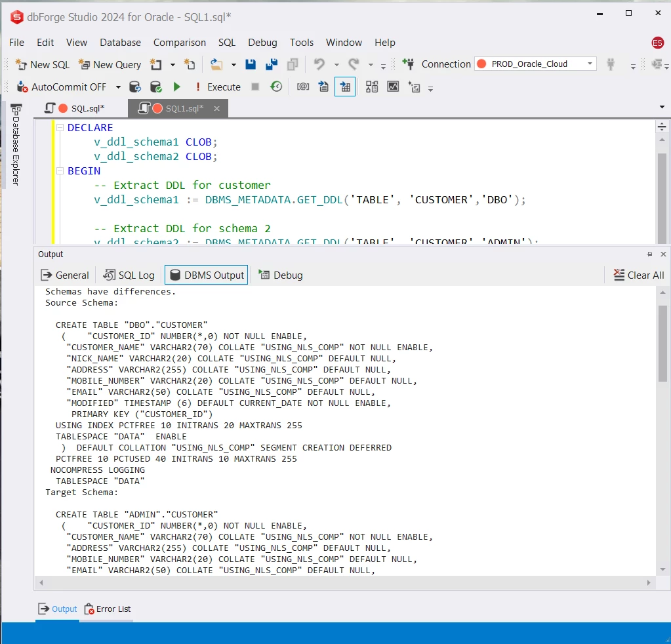Open the Database menu
Screen dimensions: 671x644
[x=120, y=43]
